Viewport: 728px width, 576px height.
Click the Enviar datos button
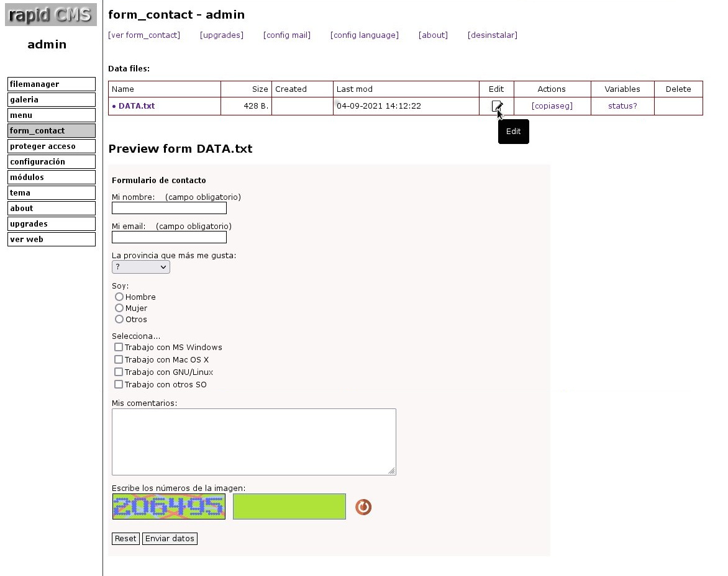pyautogui.click(x=170, y=538)
